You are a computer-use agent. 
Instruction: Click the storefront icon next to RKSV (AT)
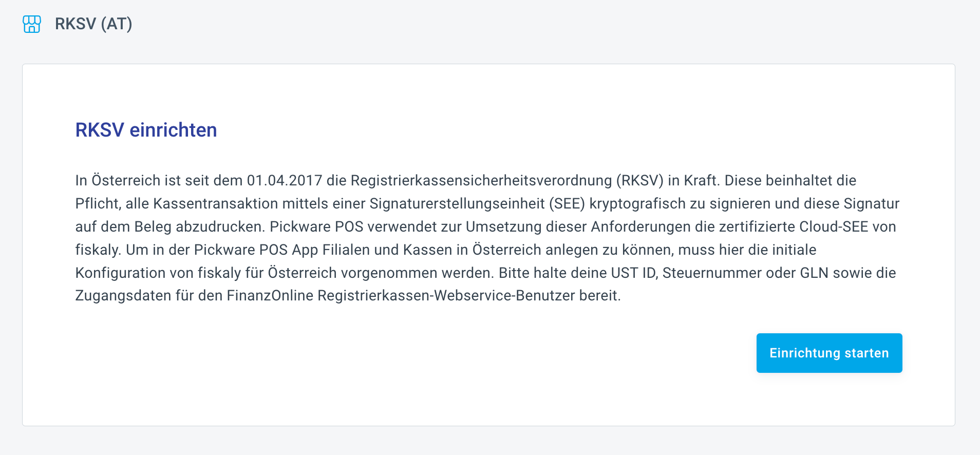click(x=31, y=24)
